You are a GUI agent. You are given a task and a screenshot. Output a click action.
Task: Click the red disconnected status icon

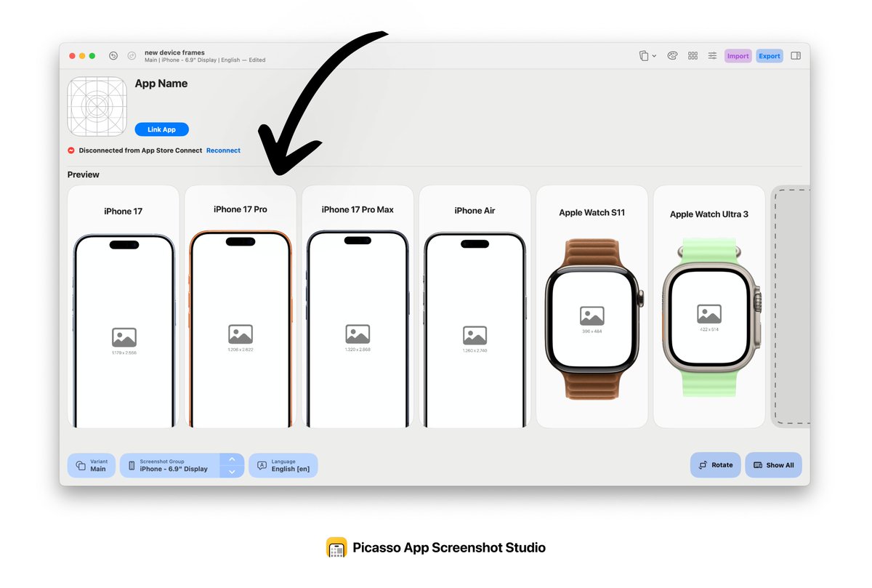coord(71,150)
